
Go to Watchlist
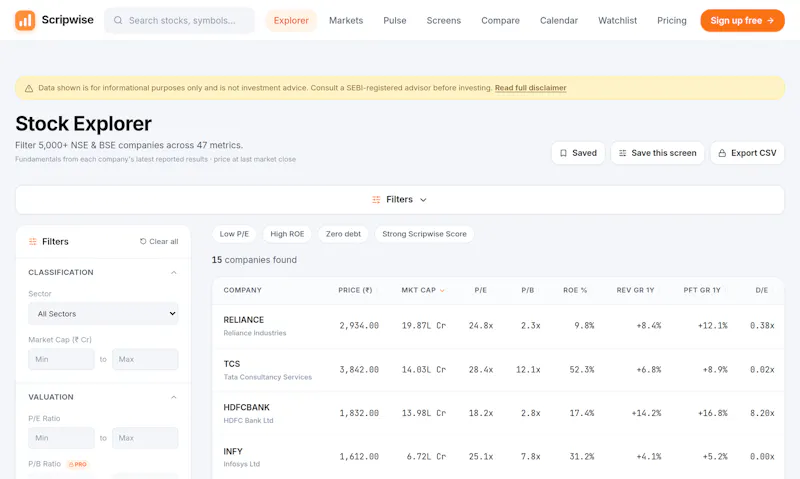click(x=617, y=20)
